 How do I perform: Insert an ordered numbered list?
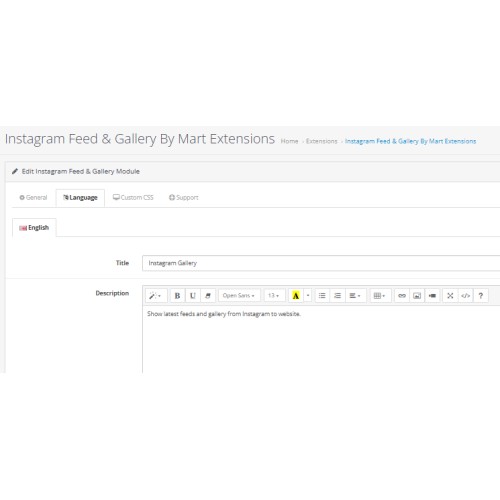point(337,296)
